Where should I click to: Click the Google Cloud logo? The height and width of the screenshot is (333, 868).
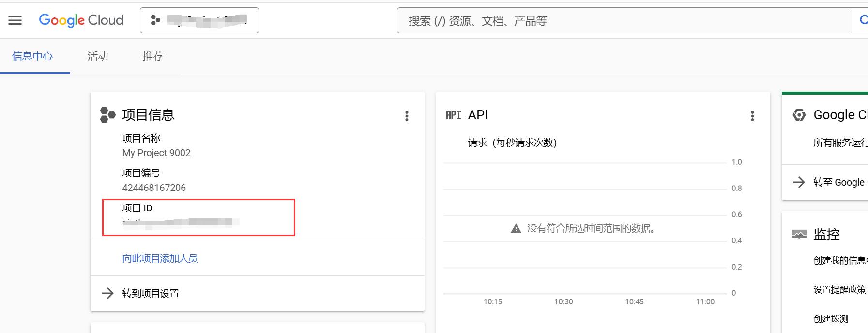[x=81, y=20]
